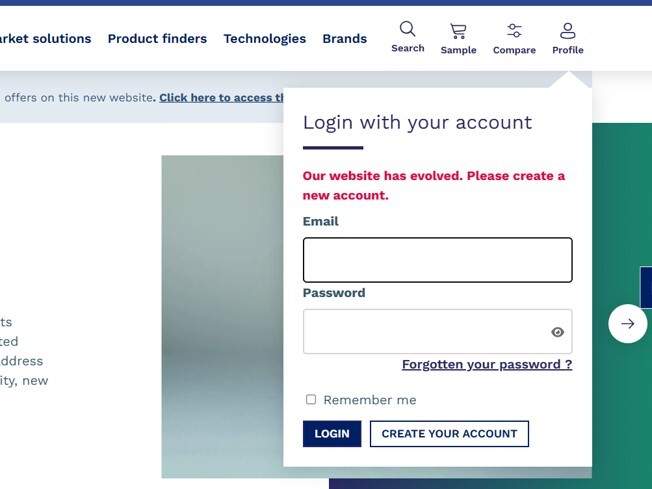The image size is (652, 489).
Task: Click the Compare sliders icon
Action: 514,31
